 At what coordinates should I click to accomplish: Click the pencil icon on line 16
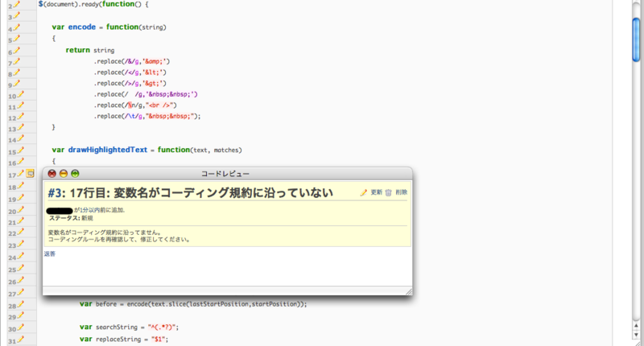(20, 161)
